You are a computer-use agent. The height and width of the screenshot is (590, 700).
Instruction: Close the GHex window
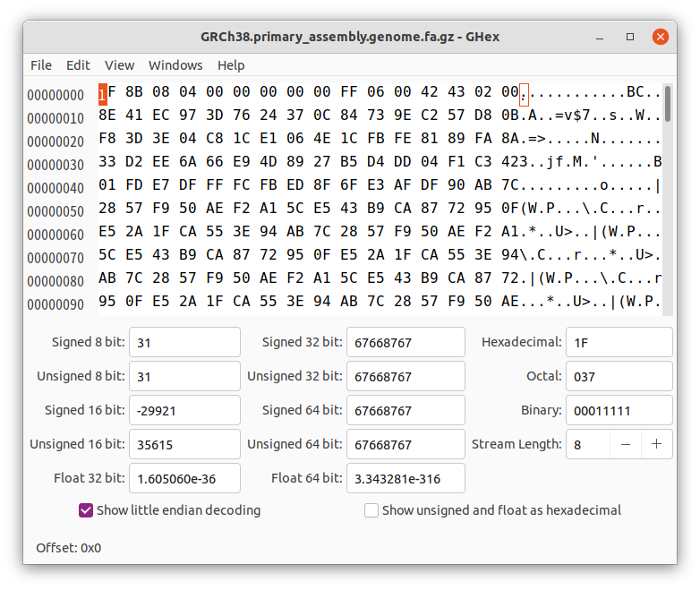click(661, 37)
